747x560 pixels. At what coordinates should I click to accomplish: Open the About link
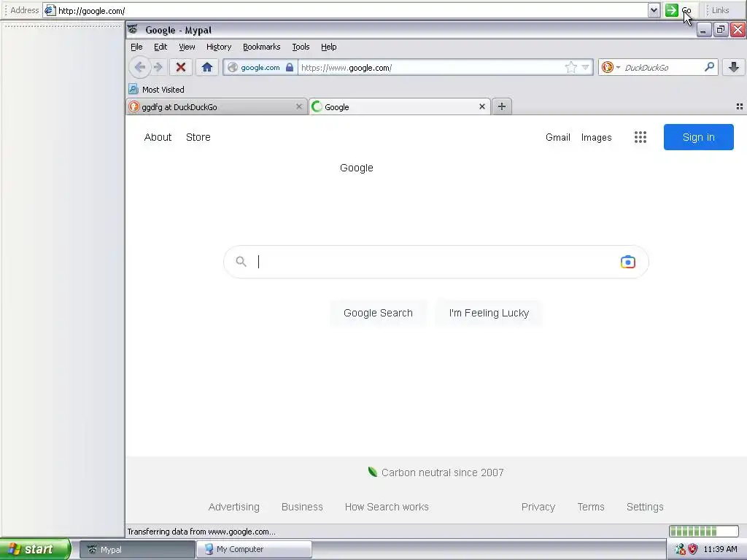pos(158,137)
